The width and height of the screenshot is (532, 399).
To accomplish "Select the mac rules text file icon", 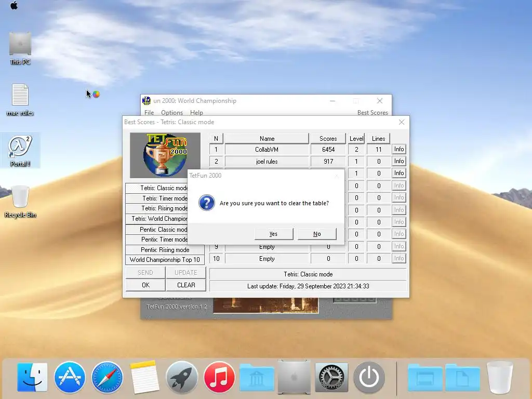I will pos(20,100).
